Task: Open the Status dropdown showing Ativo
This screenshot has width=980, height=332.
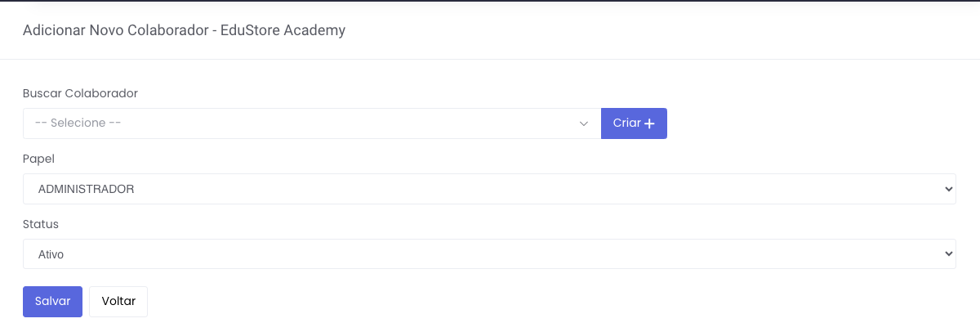Action: [488, 254]
